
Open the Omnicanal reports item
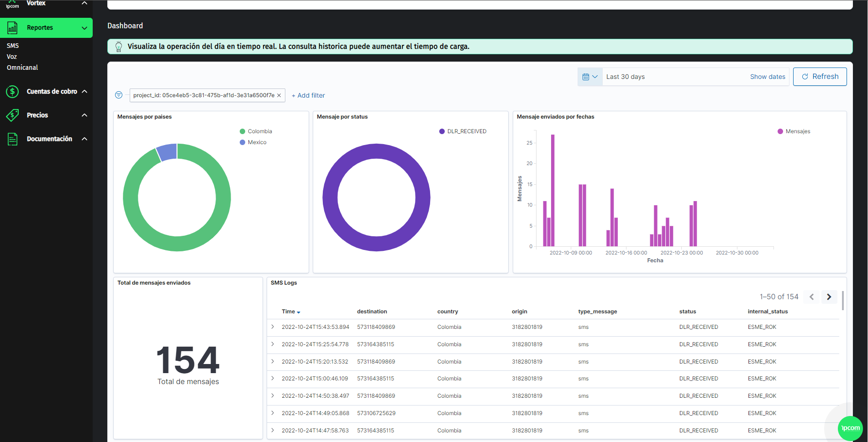22,68
